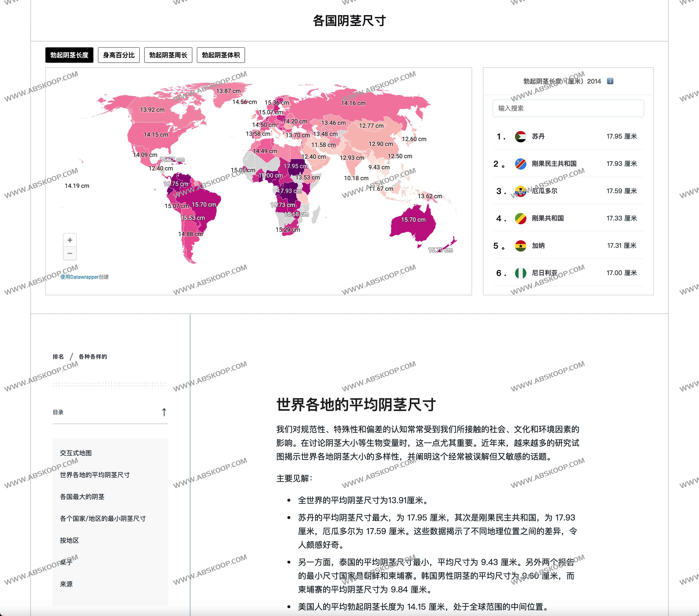Switch to 身高百分比 tab
Viewport: 699px width, 616px height.
click(x=119, y=55)
